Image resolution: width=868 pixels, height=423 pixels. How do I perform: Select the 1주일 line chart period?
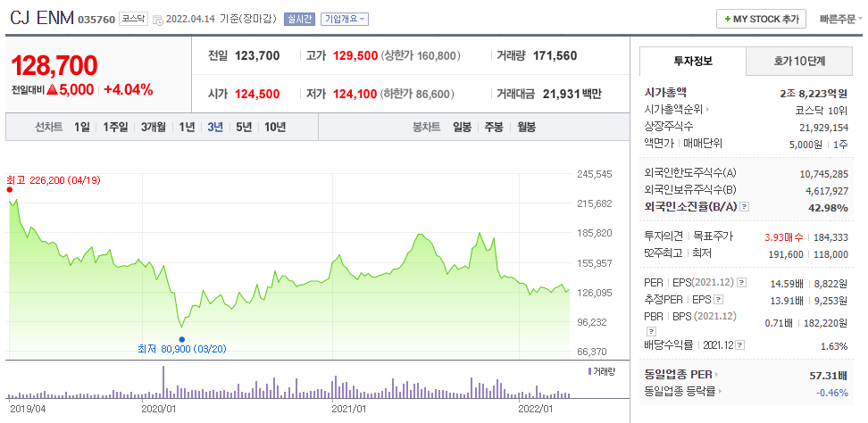(115, 128)
